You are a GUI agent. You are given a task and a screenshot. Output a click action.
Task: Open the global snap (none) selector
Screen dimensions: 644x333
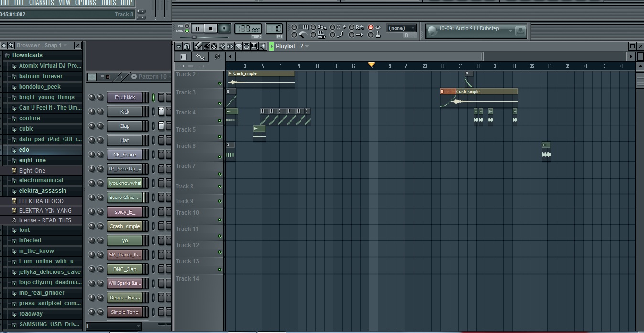[401, 28]
